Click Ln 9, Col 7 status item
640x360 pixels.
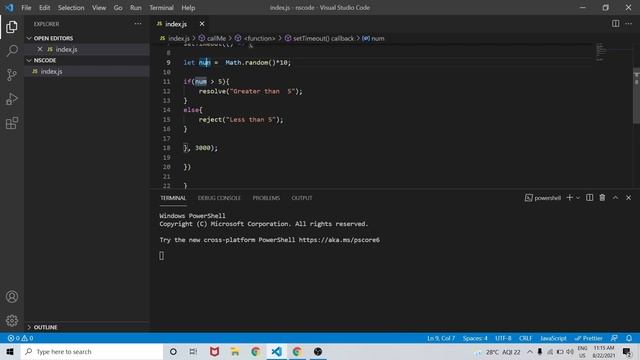[x=441, y=338]
